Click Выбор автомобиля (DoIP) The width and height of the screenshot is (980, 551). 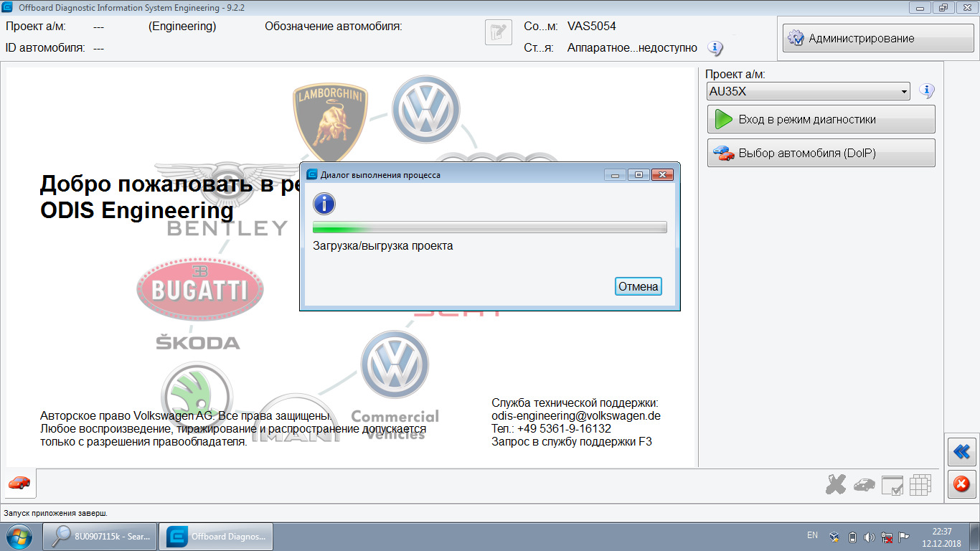point(821,153)
